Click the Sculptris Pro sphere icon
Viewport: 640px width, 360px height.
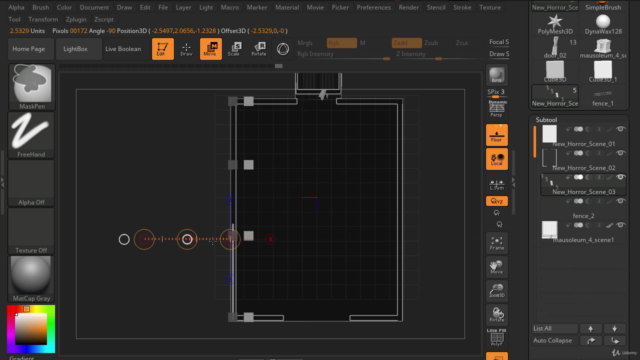coord(283,49)
